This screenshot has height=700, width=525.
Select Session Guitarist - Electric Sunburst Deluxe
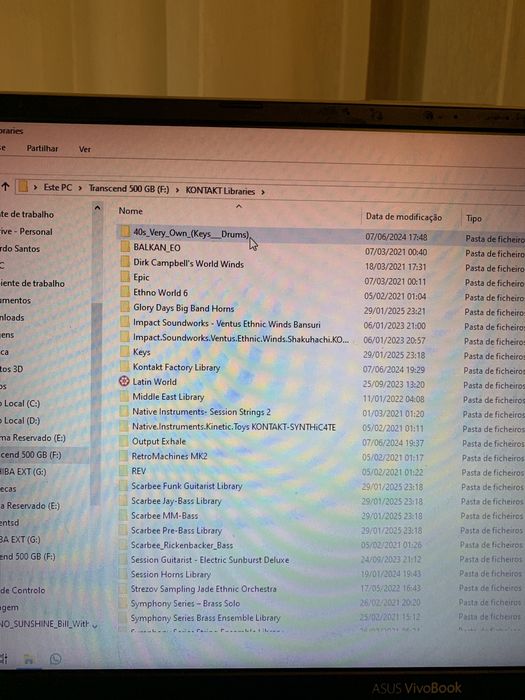210,559
